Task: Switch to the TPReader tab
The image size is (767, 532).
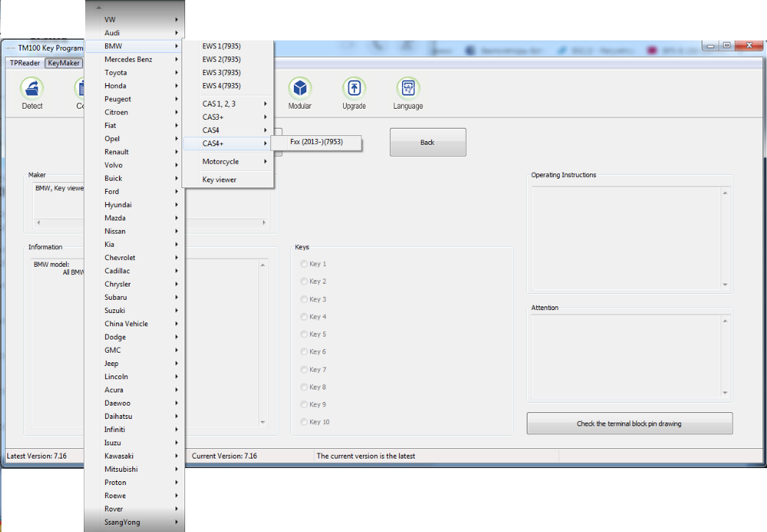Action: pyautogui.click(x=24, y=63)
